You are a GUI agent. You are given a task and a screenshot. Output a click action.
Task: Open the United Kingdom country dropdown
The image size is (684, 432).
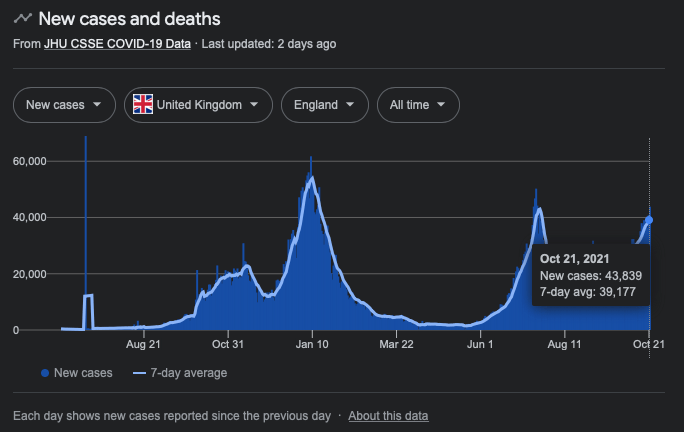[x=198, y=104]
